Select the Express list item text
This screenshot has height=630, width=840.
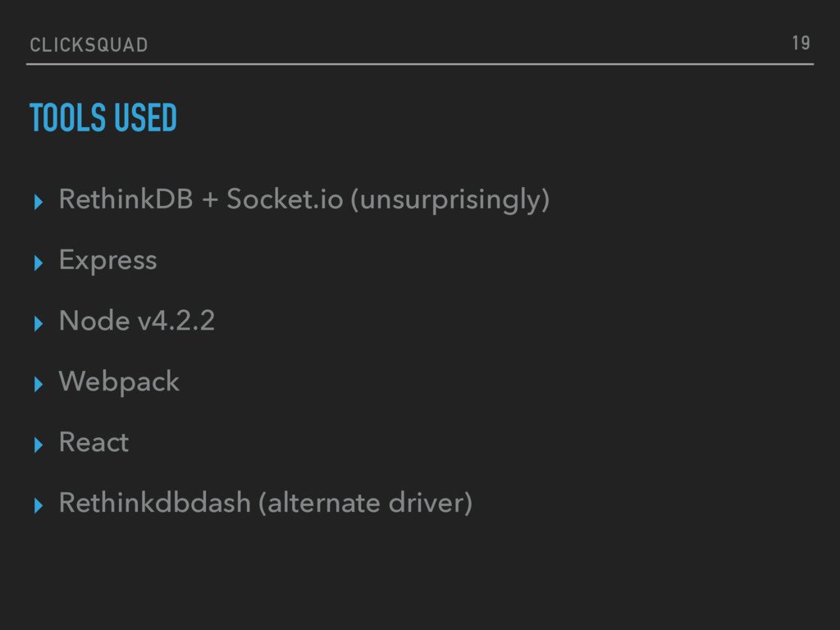pos(107,261)
